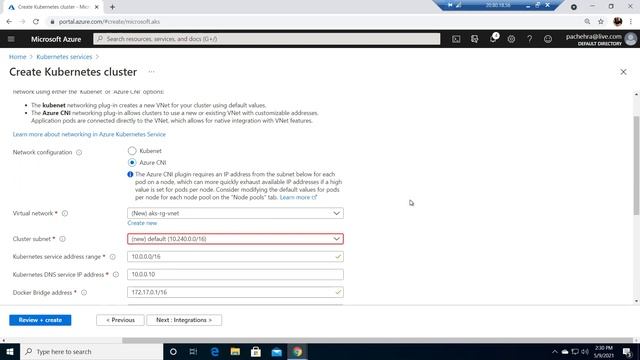Viewport: 640px width, 360px height.
Task: Switch to the Create Kubernetes cluster browser tab
Action: coord(53,7)
